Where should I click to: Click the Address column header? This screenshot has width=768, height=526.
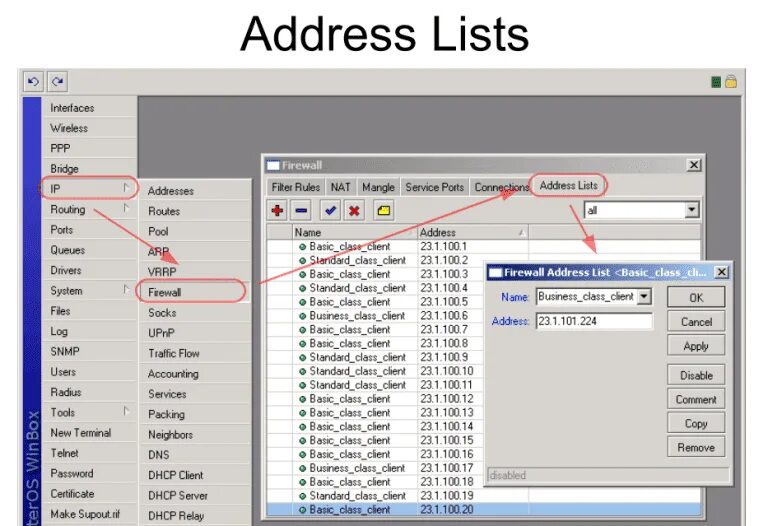click(473, 233)
